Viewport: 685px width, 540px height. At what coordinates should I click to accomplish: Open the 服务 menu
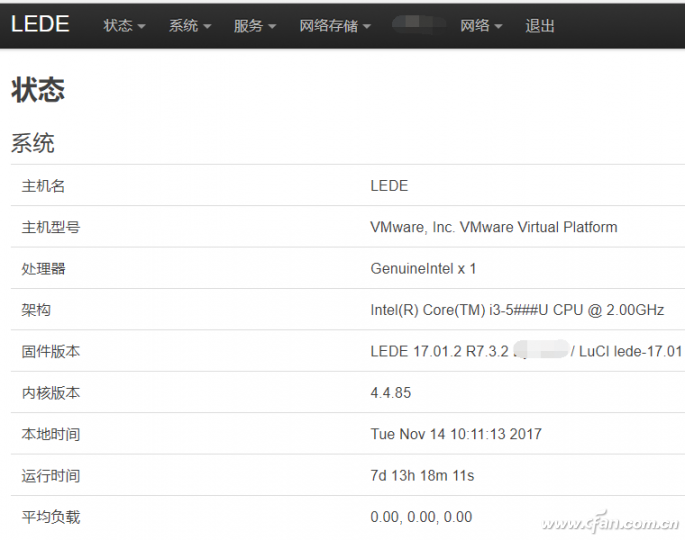tap(254, 26)
